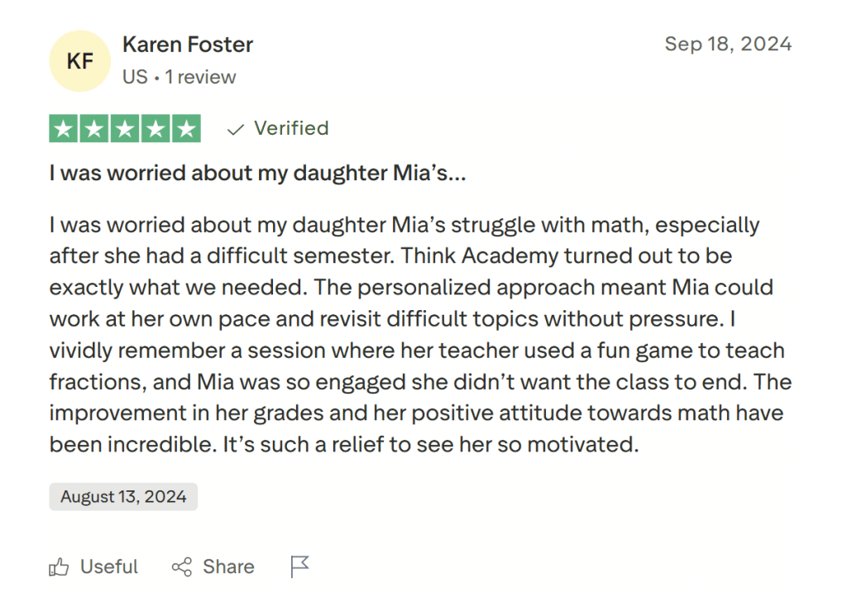Click the second star in the rating bar
Viewport: 847px width, 616px height.
pos(95,128)
